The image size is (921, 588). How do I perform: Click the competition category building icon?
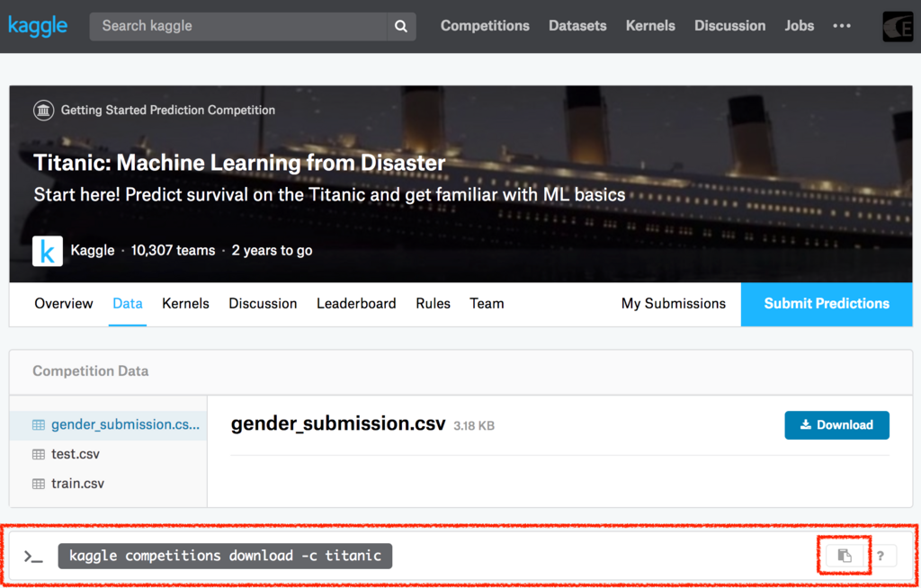coord(44,110)
